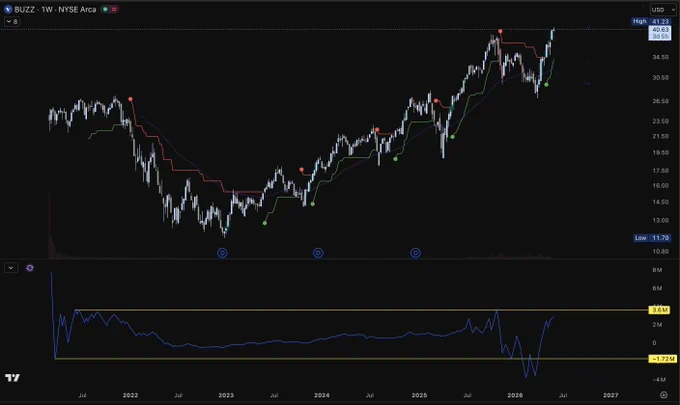Click the Low 11.70 price label
The width and height of the screenshot is (680, 405).
click(652, 238)
